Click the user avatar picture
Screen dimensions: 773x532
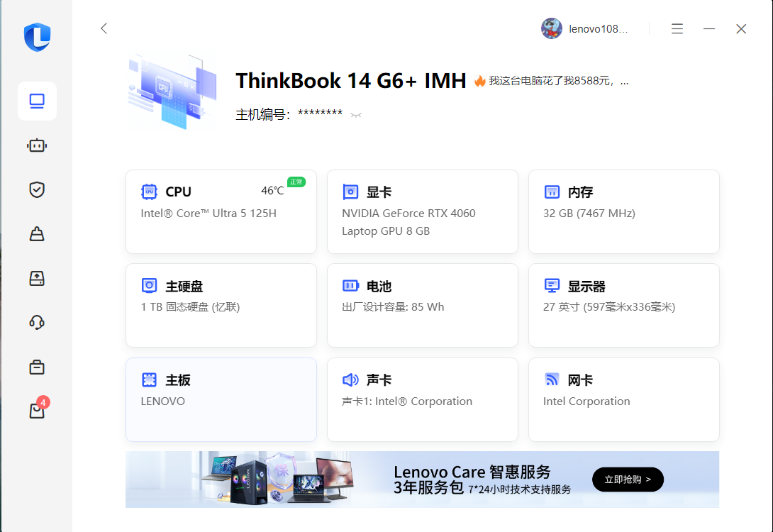[x=551, y=28]
